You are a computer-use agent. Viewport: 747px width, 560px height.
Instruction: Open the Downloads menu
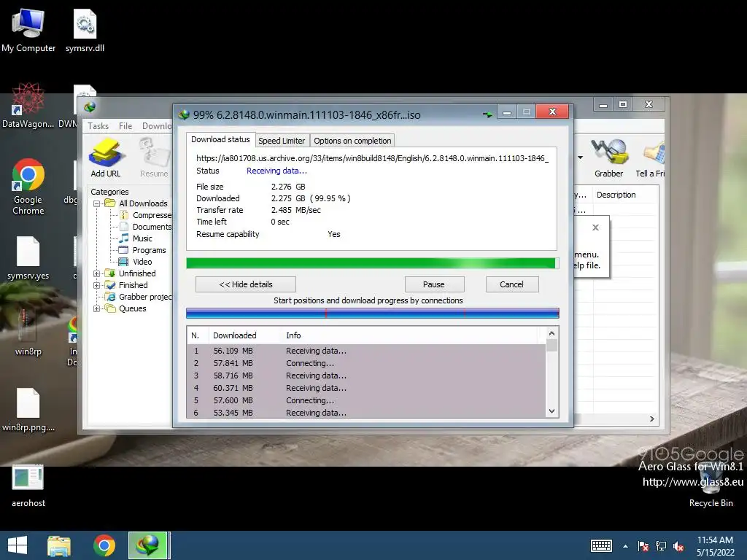click(x=157, y=125)
